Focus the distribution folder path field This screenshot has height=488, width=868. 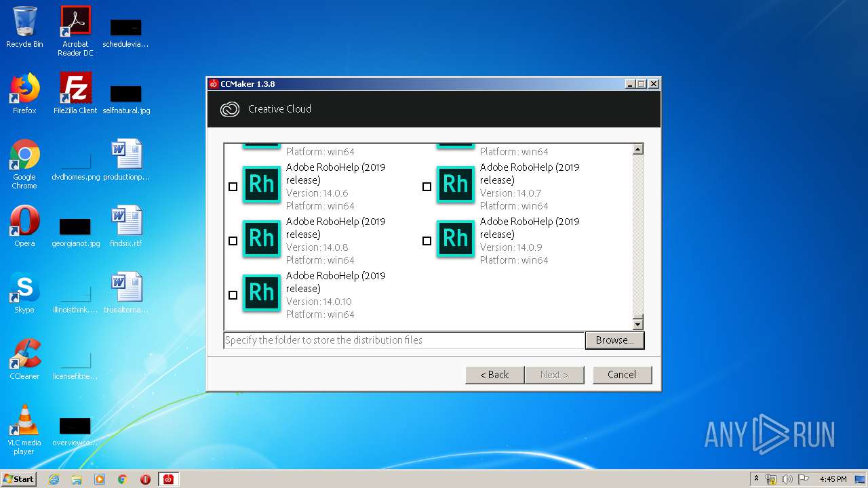point(403,340)
